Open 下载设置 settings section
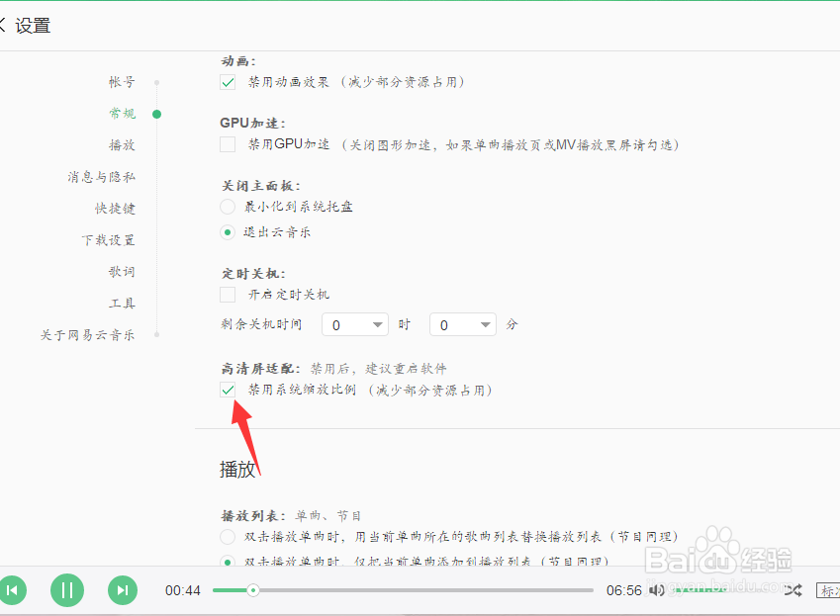Image resolution: width=840 pixels, height=616 pixels. [x=108, y=239]
